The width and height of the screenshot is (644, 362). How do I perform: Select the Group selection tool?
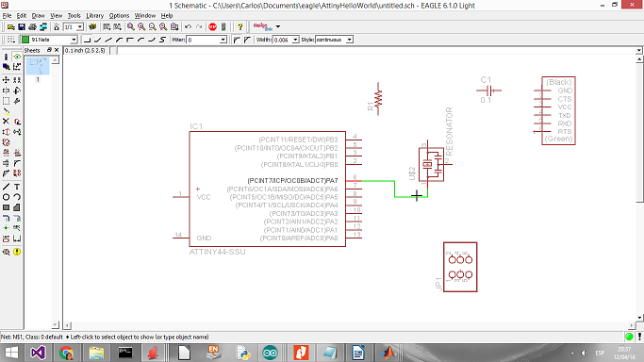coord(7,101)
